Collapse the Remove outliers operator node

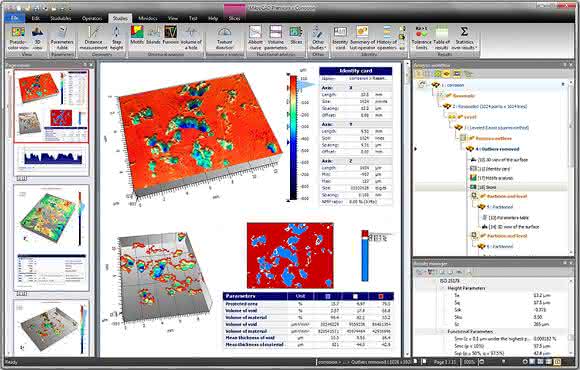coord(463,138)
